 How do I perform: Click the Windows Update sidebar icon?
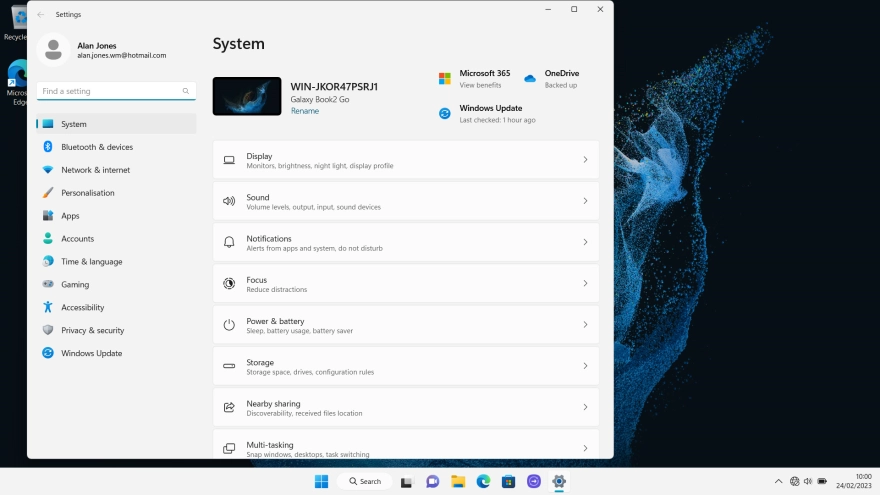(48, 353)
